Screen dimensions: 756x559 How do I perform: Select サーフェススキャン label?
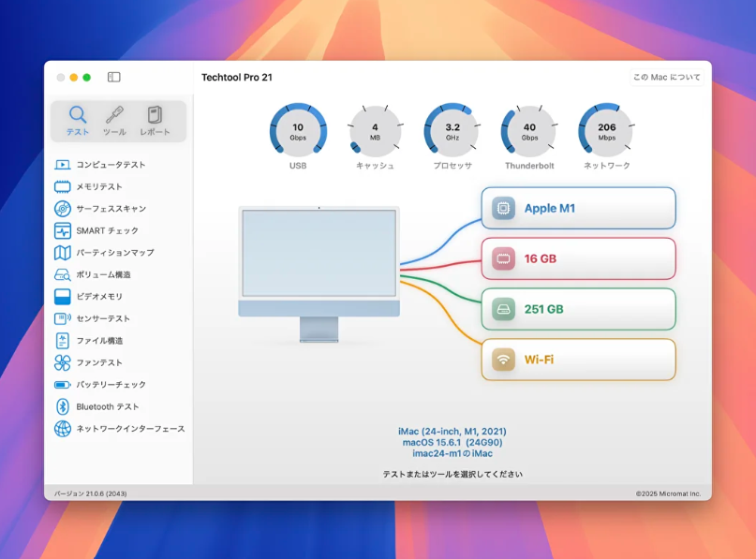[111, 209]
